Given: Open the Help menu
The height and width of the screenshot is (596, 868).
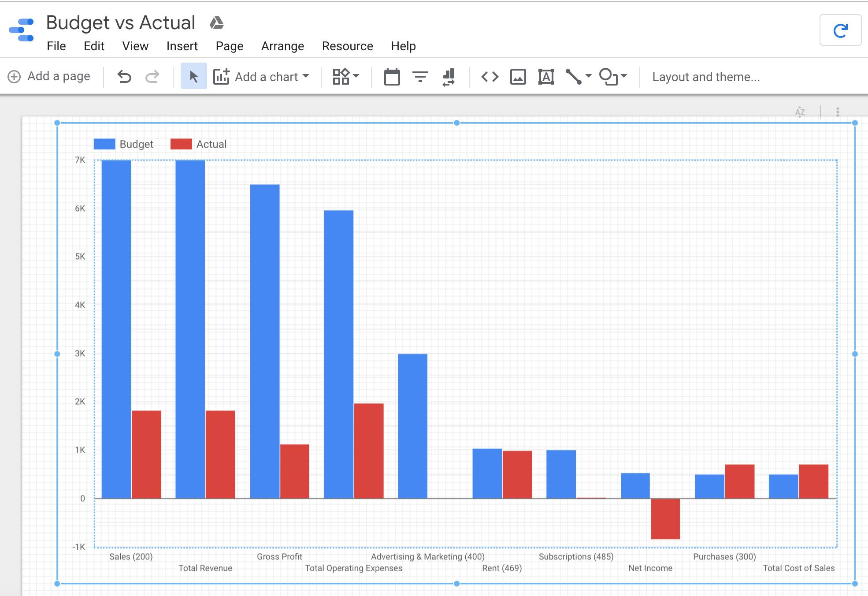Looking at the screenshot, I should point(403,46).
